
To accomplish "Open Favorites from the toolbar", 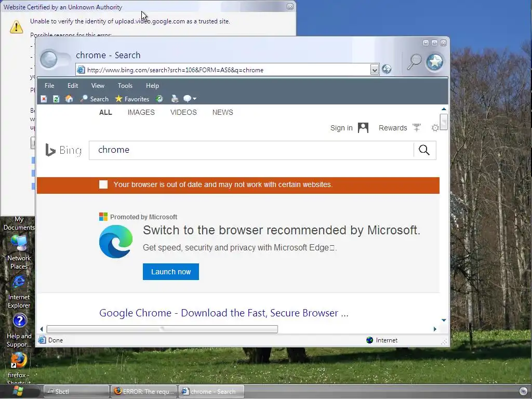I will click(x=132, y=99).
